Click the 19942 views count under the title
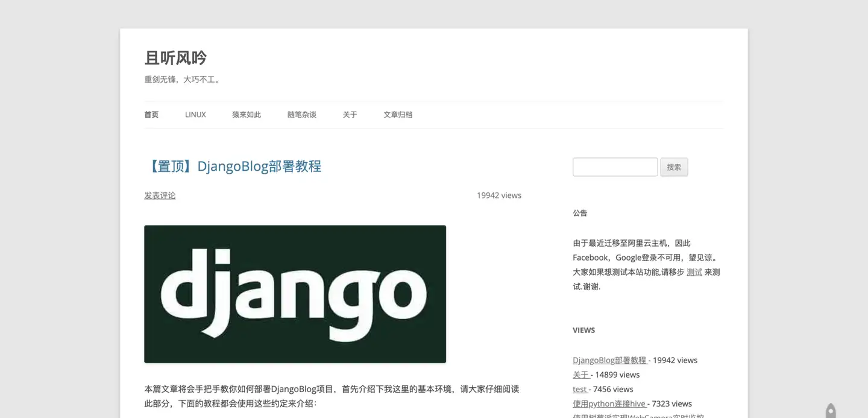Screen dimensions: 868x418 pyautogui.click(x=499, y=195)
